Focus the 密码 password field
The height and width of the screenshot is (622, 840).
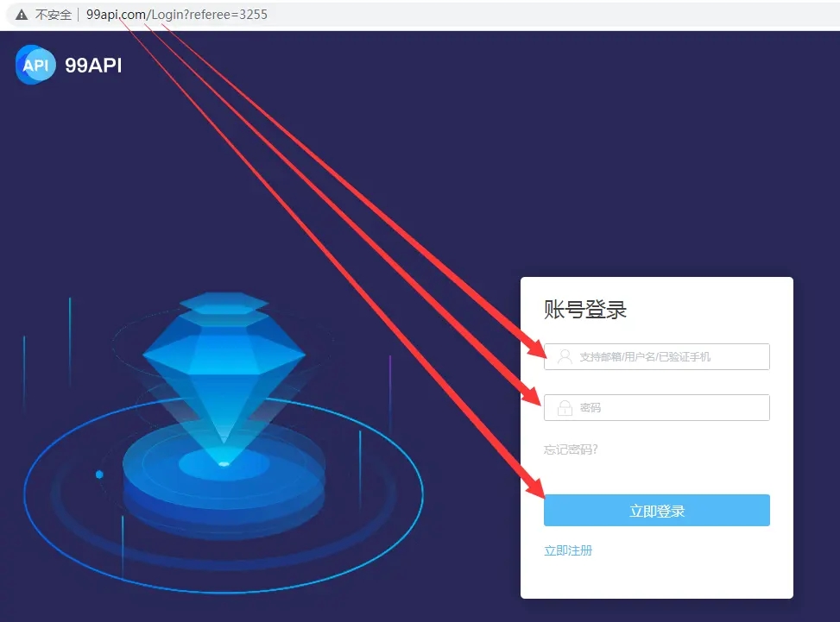pos(657,407)
